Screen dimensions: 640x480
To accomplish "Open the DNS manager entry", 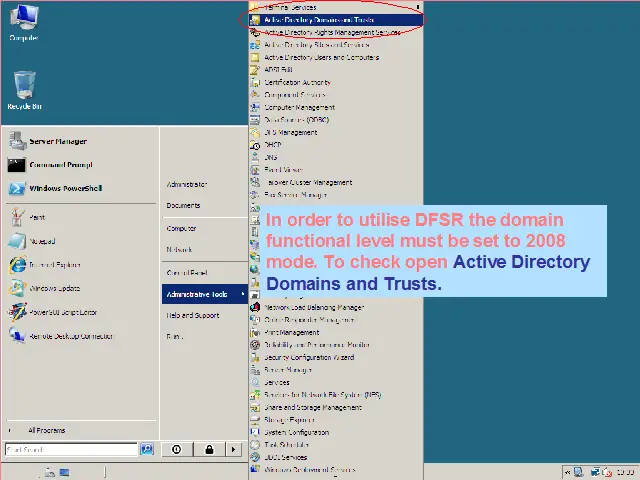I will coord(336,157).
